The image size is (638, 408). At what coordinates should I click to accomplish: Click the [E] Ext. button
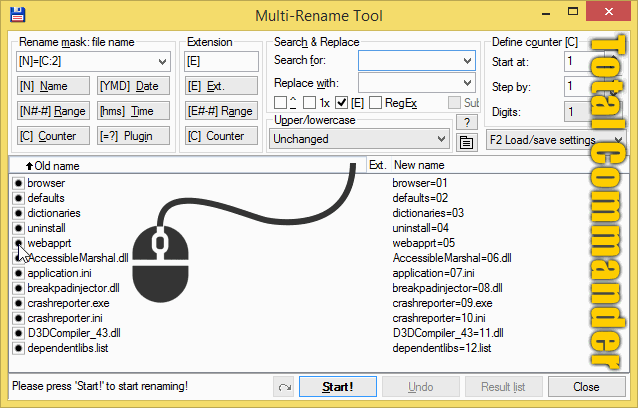point(221,86)
